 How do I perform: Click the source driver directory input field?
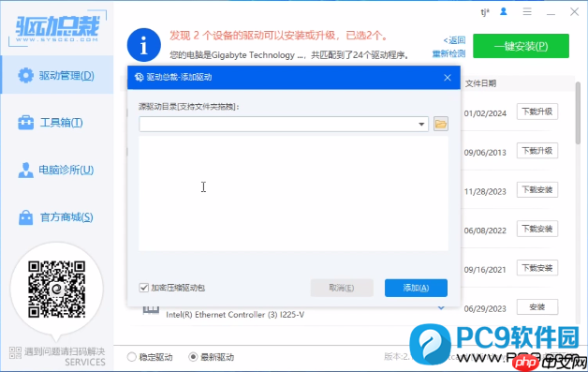[x=284, y=124]
